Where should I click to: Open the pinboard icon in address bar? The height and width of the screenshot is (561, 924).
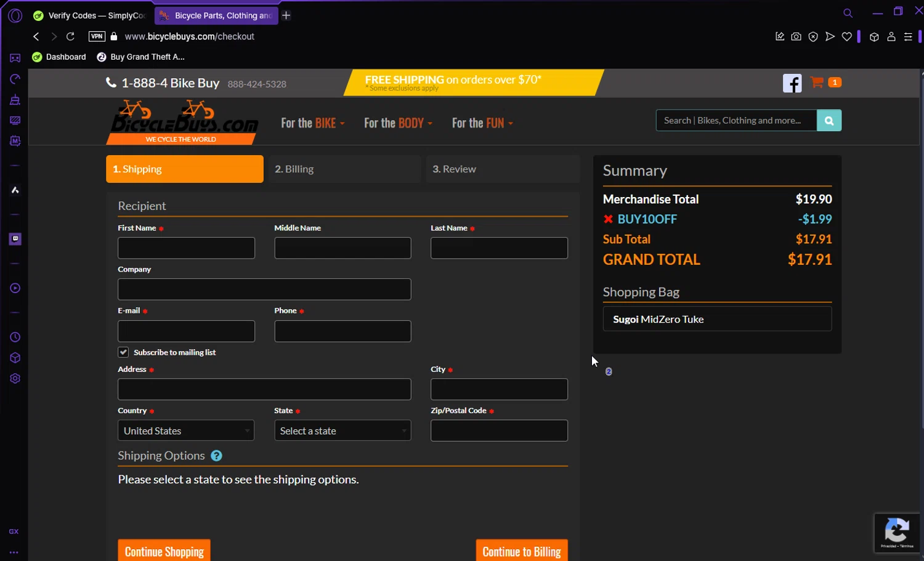780,37
